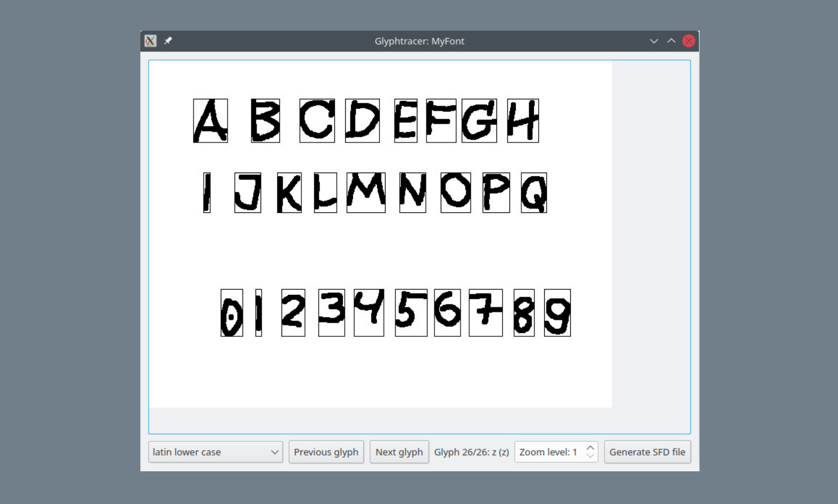Click the Previous glyph button
The image size is (838, 504).
coord(326,452)
